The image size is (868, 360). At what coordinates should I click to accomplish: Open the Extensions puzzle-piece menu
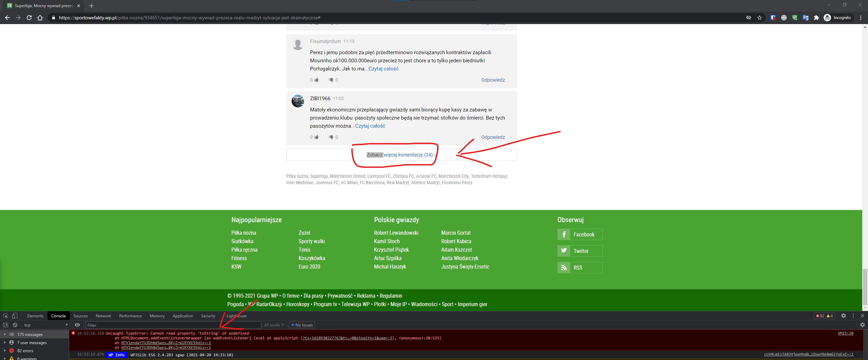pos(816,18)
